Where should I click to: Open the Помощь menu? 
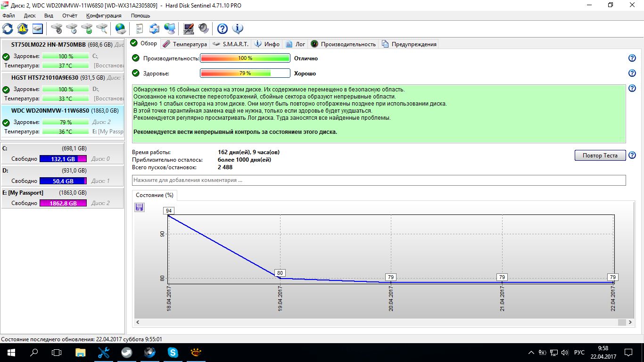coord(140,16)
